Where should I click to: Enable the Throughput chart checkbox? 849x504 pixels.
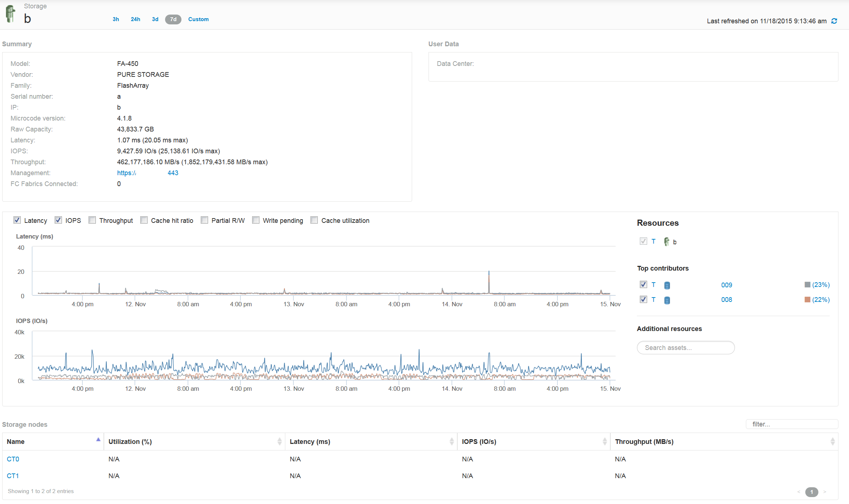[93, 220]
